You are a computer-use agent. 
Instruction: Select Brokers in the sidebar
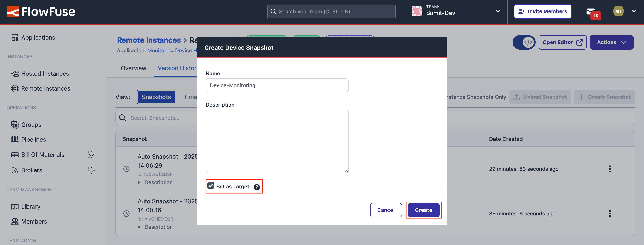point(32,170)
